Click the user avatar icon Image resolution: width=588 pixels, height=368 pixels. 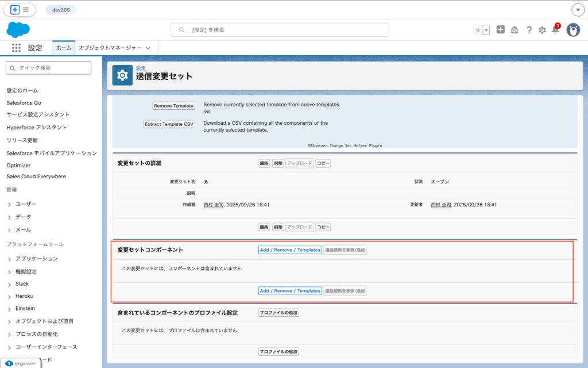click(573, 30)
